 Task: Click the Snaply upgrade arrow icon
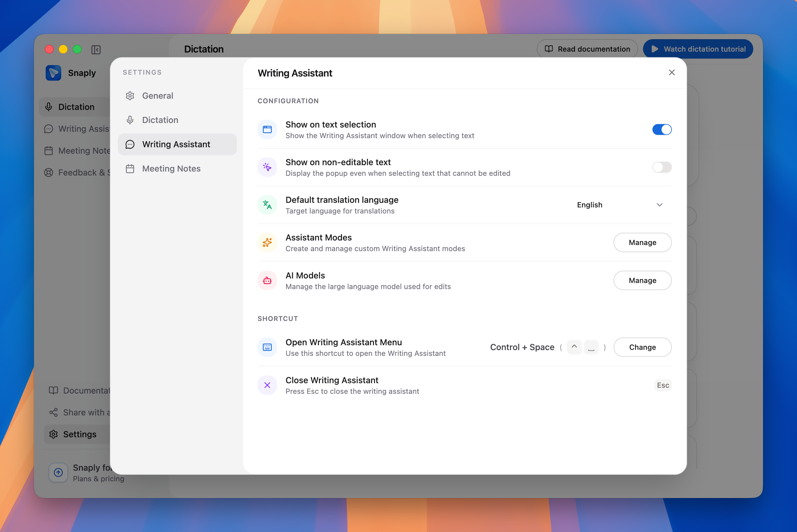(58, 472)
